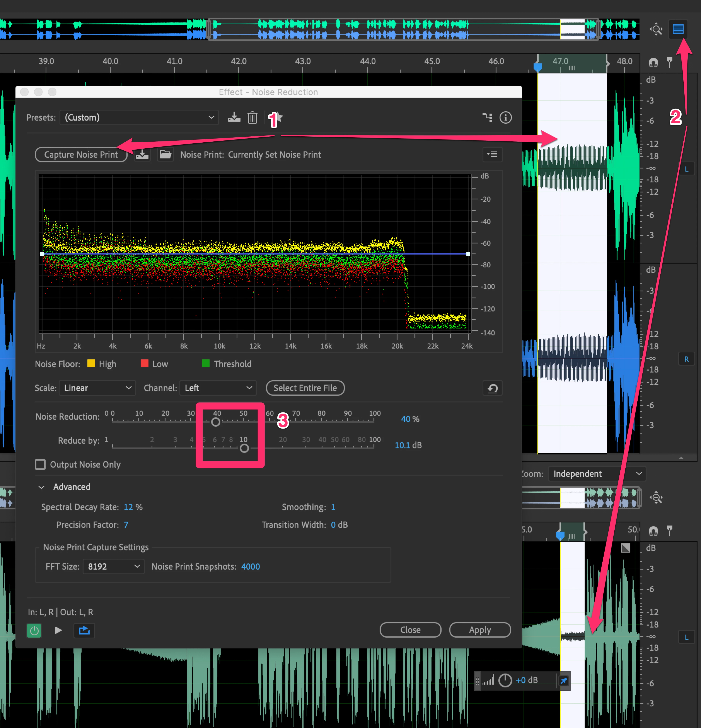Toggle the effect power state button
701x728 pixels.
34,630
